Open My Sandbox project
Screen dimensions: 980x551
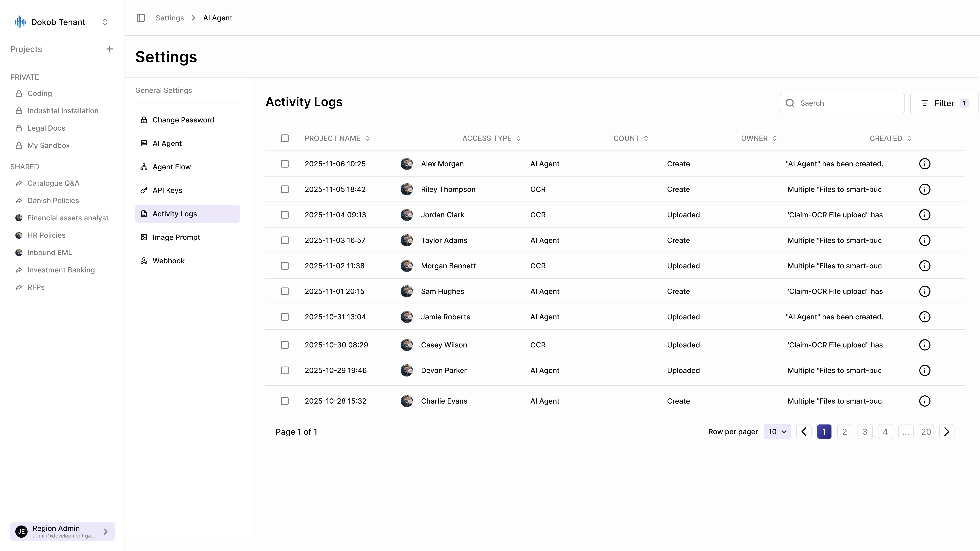click(x=43, y=146)
